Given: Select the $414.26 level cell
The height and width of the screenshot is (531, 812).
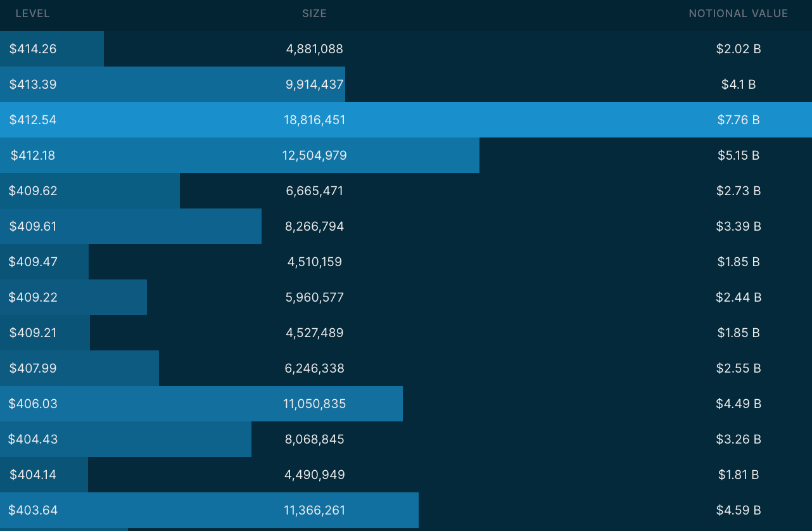Looking at the screenshot, I should [x=33, y=49].
